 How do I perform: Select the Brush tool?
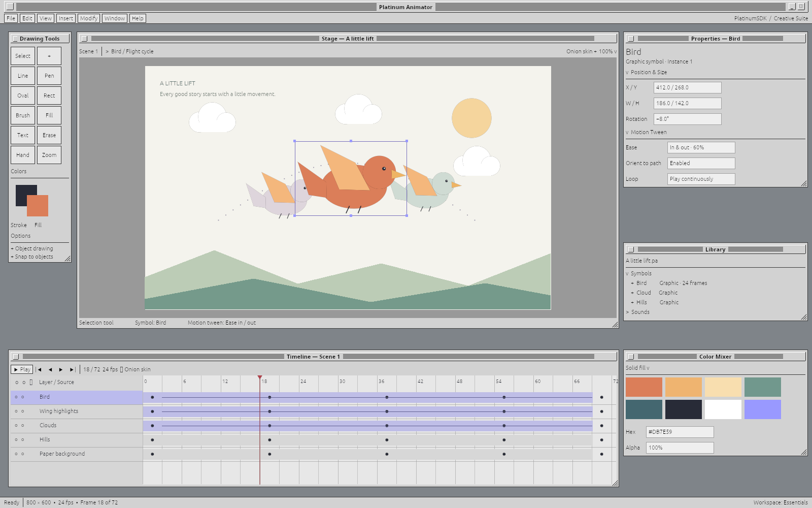(x=23, y=115)
